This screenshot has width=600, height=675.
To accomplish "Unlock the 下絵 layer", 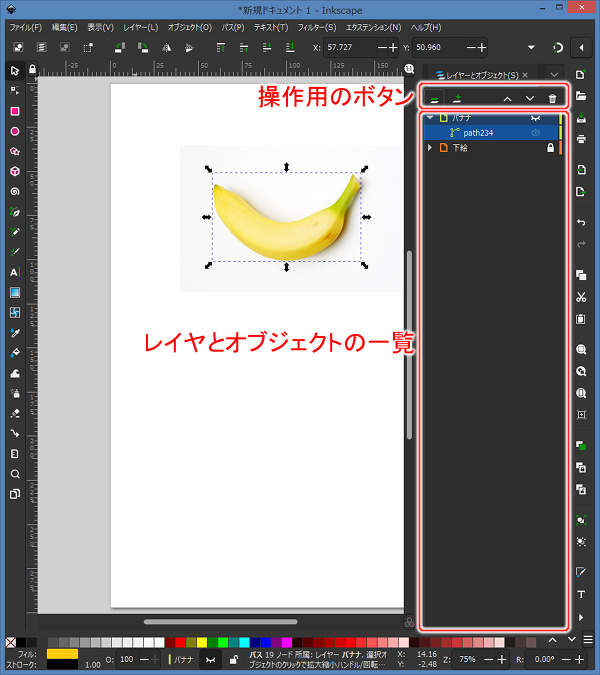I will 550,148.
